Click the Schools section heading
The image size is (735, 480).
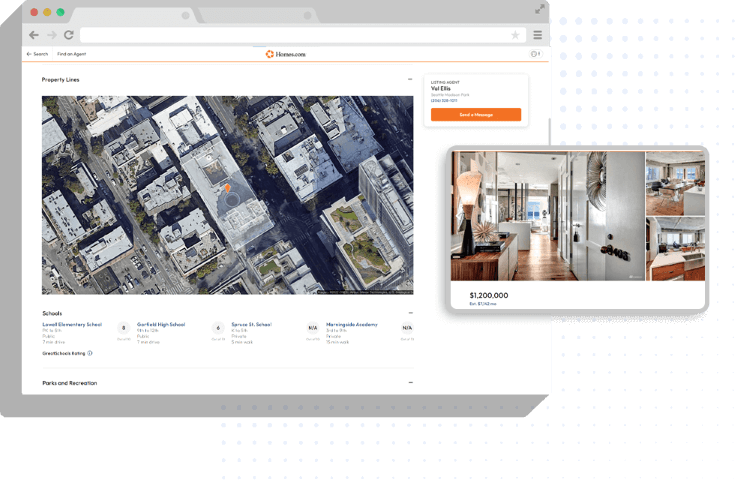52,313
